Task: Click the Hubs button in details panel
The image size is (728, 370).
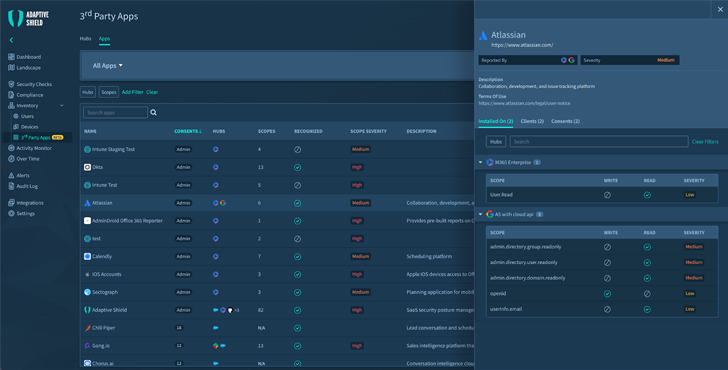Action: point(496,142)
